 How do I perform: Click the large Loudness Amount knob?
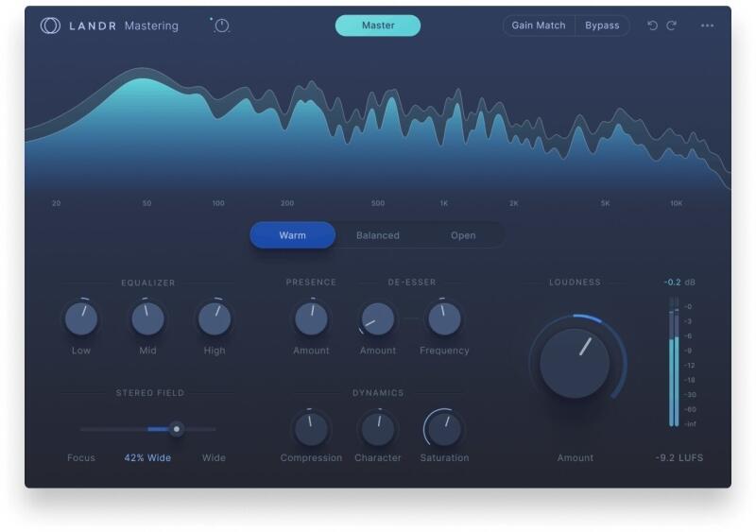pos(575,363)
